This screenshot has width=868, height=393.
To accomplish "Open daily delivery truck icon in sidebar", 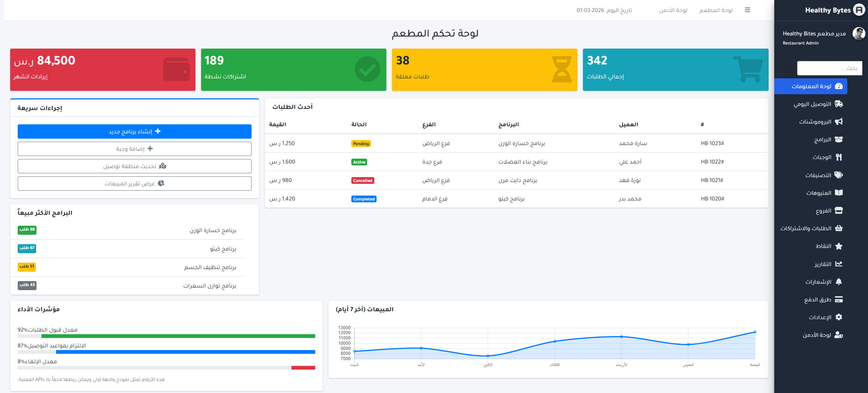I will (839, 104).
